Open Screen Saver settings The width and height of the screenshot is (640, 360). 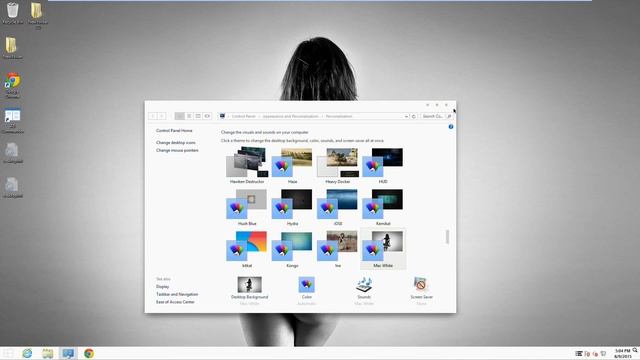coord(421,291)
